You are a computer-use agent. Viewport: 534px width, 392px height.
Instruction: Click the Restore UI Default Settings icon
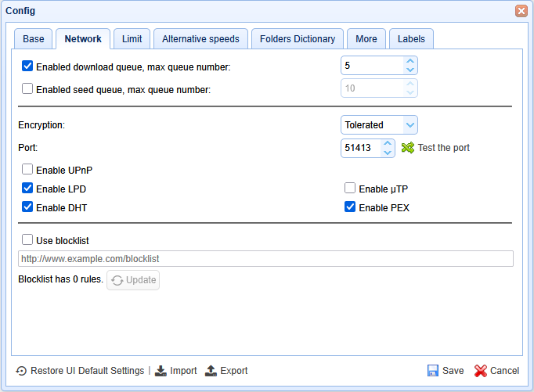(21, 371)
